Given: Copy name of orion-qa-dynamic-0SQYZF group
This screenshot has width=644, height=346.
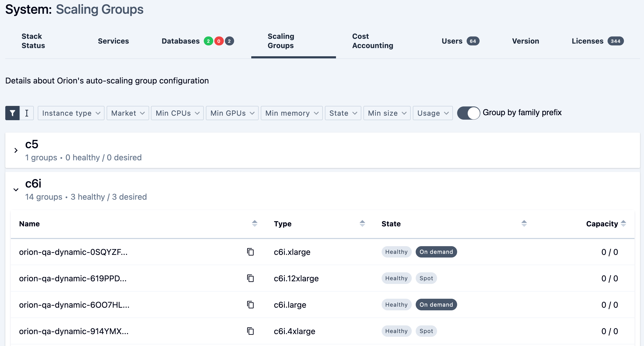Looking at the screenshot, I should point(250,252).
